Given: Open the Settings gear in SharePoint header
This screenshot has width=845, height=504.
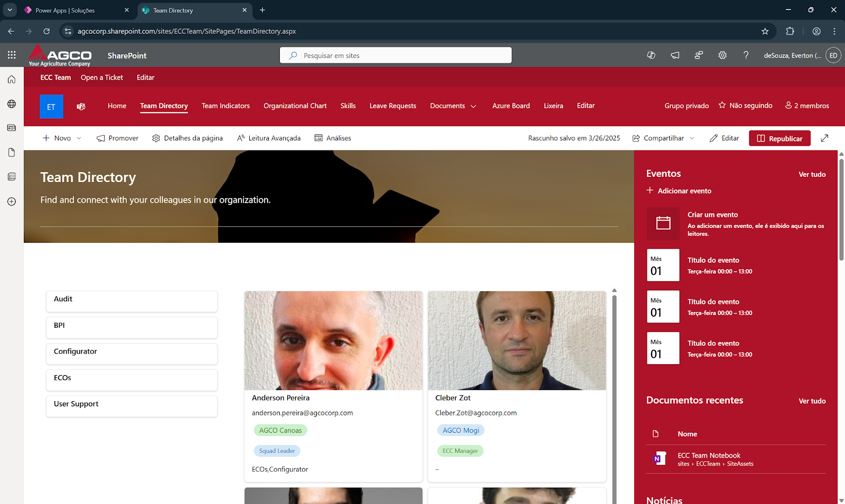Looking at the screenshot, I should tap(722, 55).
